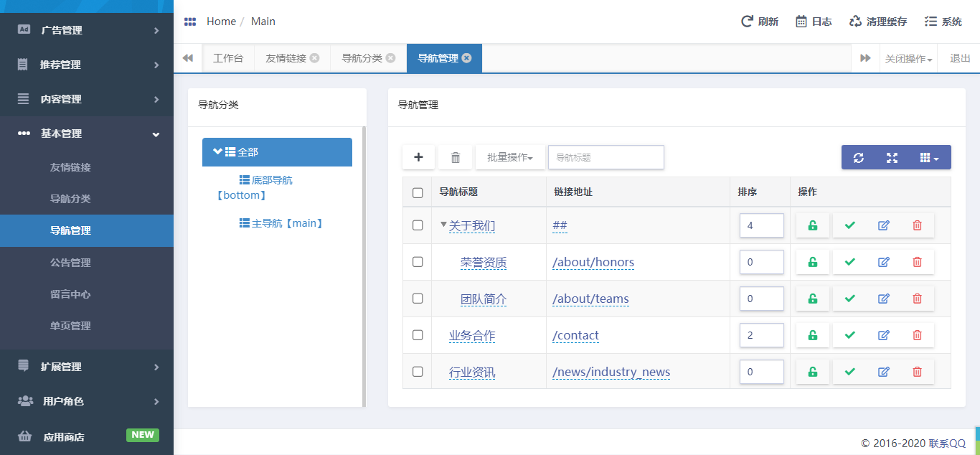Refresh the table with the sync icon
This screenshot has width=980, height=455.
tap(858, 158)
